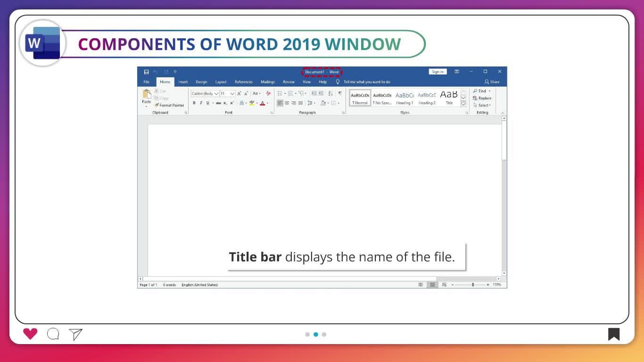The height and width of the screenshot is (362, 644).
Task: Click the Save icon in Quick Access Toolbar
Action: point(146,72)
